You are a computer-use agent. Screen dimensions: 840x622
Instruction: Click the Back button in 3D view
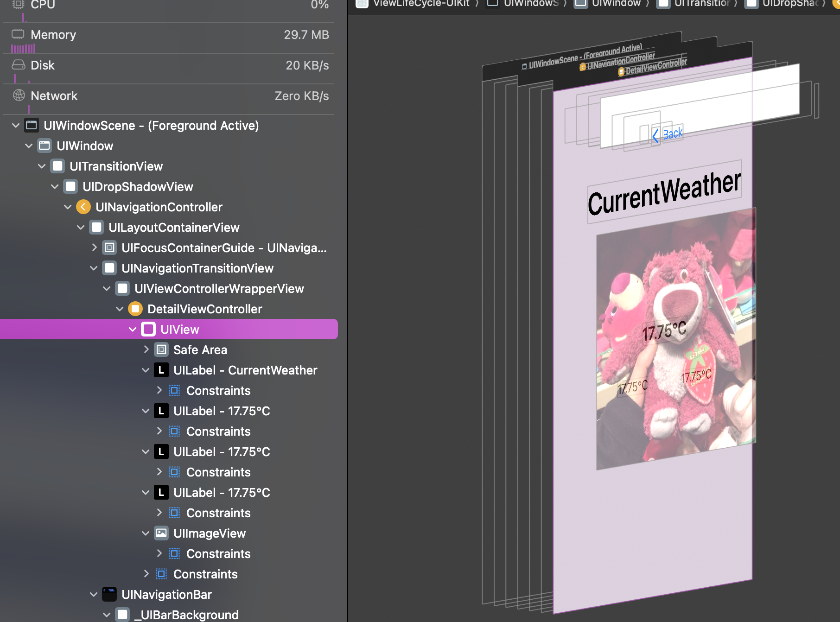[x=668, y=134]
